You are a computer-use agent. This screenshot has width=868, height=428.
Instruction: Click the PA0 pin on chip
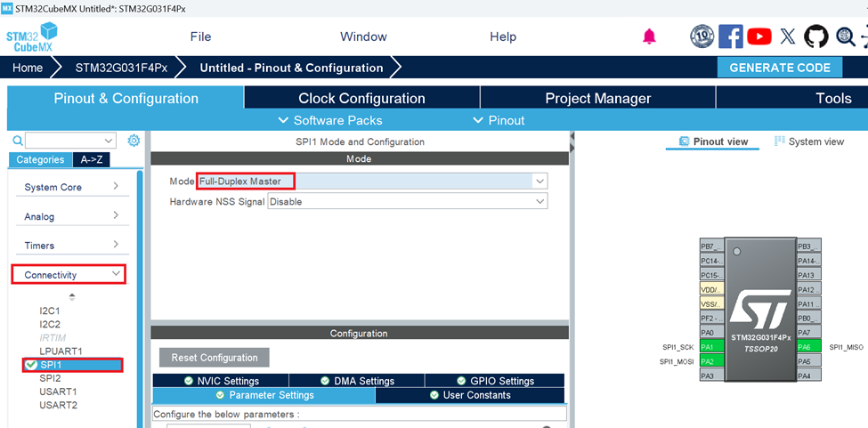click(712, 332)
